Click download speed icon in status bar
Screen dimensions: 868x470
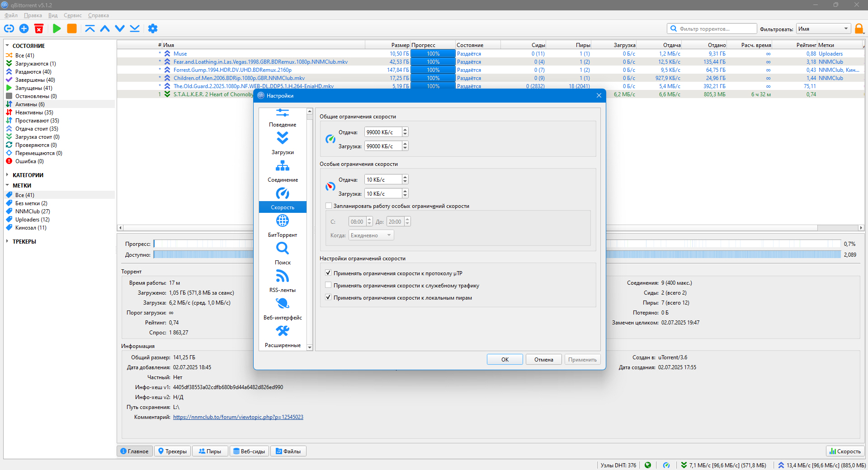tap(684, 465)
